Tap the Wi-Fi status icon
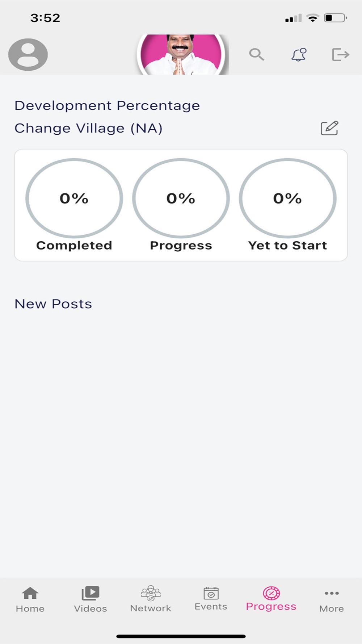 click(x=312, y=18)
